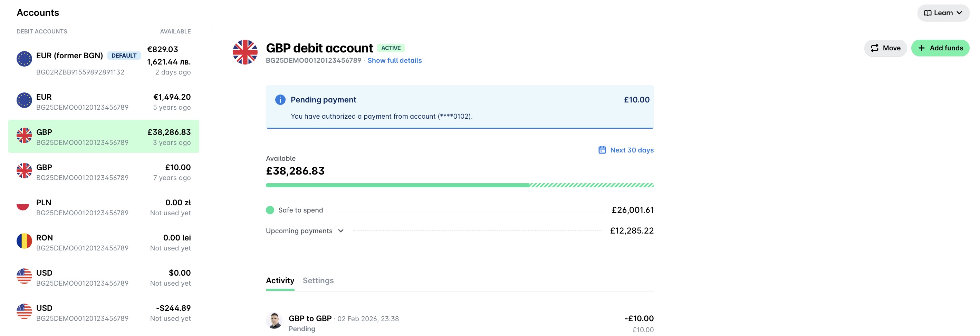
Task: Click the Move transfer arrows icon
Action: [874, 48]
